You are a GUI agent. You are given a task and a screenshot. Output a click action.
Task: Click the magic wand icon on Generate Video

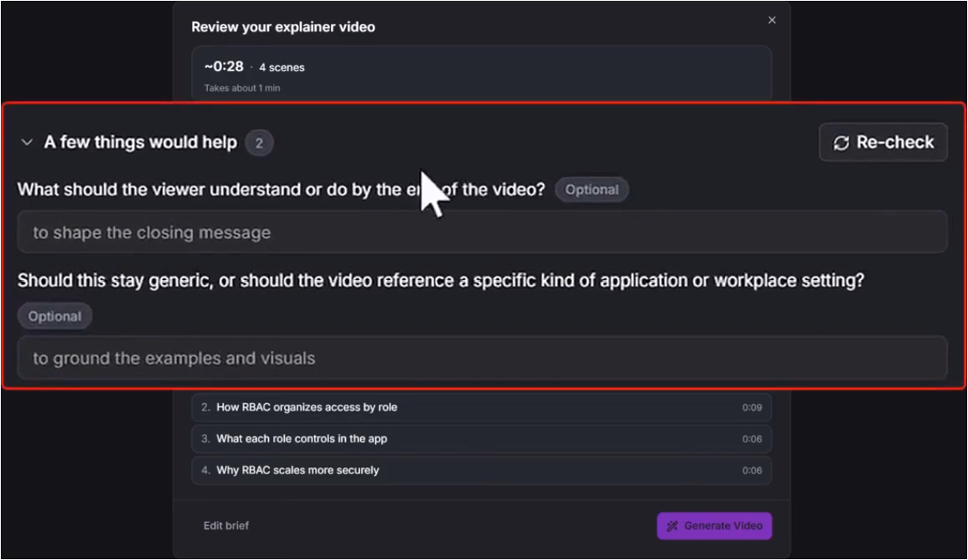[x=673, y=526]
